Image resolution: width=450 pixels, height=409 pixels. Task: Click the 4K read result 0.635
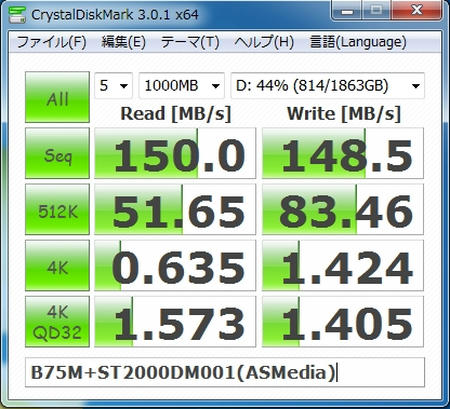click(x=175, y=265)
